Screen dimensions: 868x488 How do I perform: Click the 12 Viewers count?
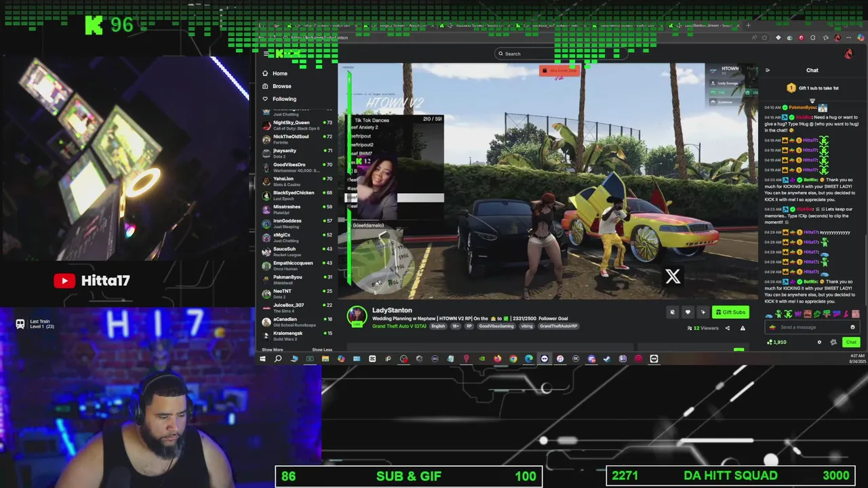[703, 328]
